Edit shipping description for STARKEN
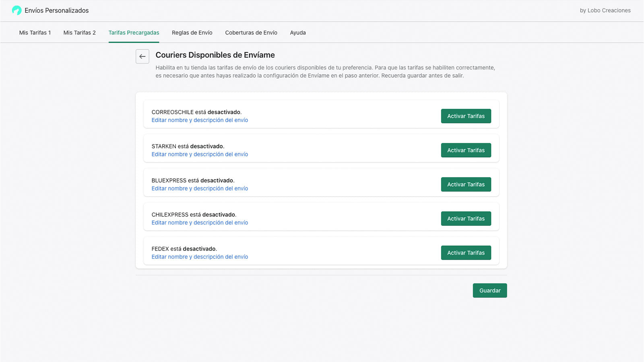 pos(199,154)
